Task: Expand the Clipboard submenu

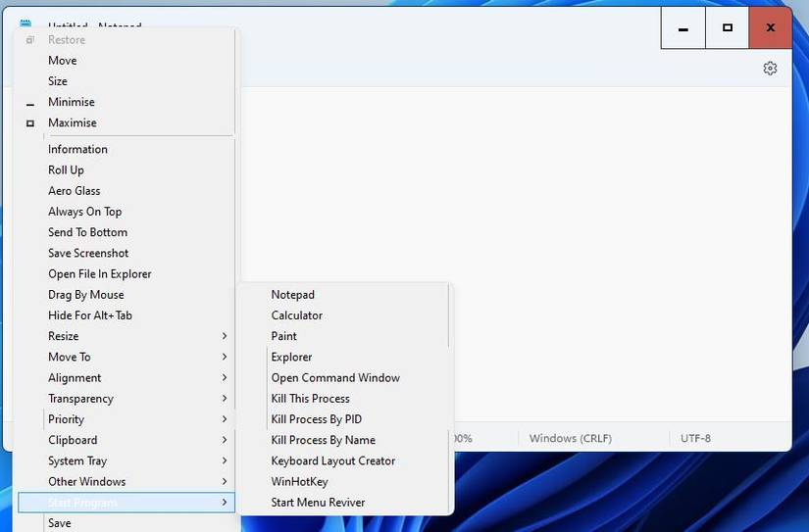Action: pyautogui.click(x=126, y=440)
